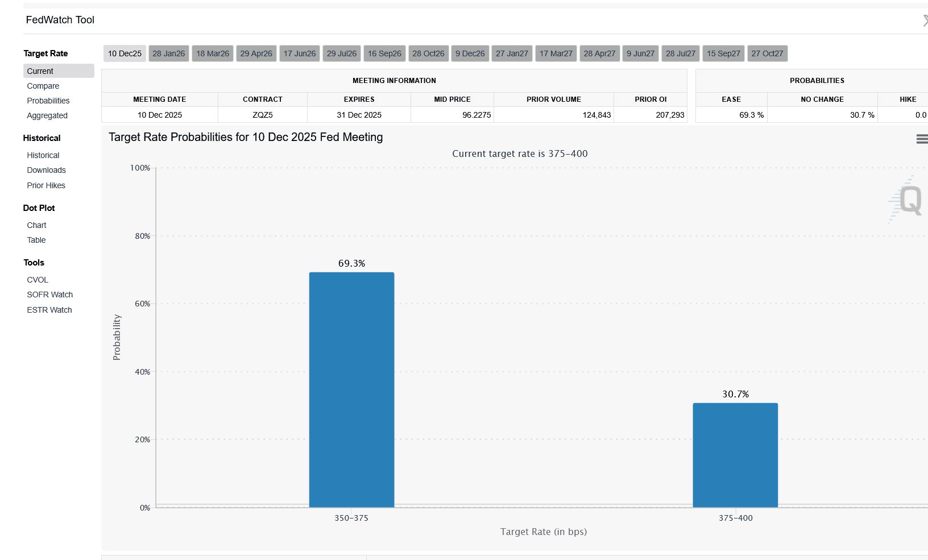This screenshot has height=560, width=928.
Task: Launch the CVOL tool
Action: (x=38, y=280)
